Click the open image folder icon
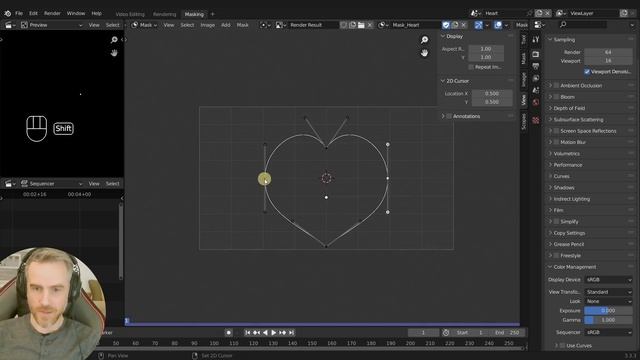 tap(361, 25)
